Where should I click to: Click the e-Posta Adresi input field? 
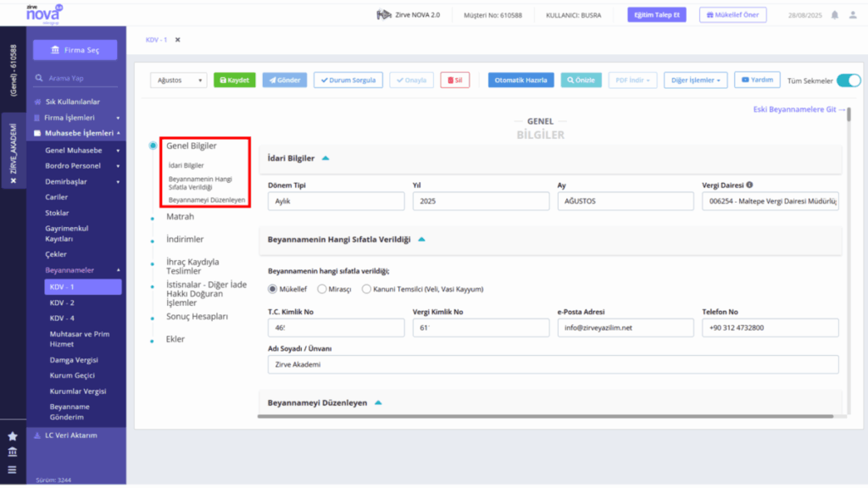626,328
